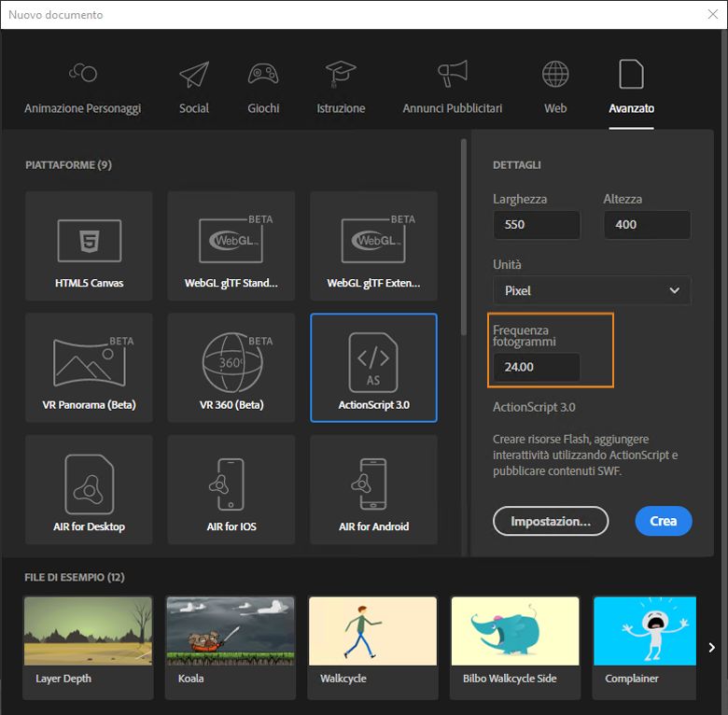Open the Koala sample file
Screen dimensions: 728x715
tap(231, 648)
